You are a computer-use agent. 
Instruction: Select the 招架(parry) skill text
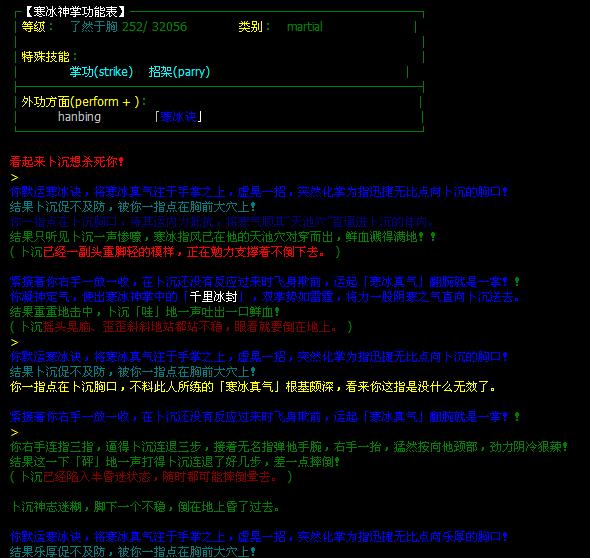point(179,71)
